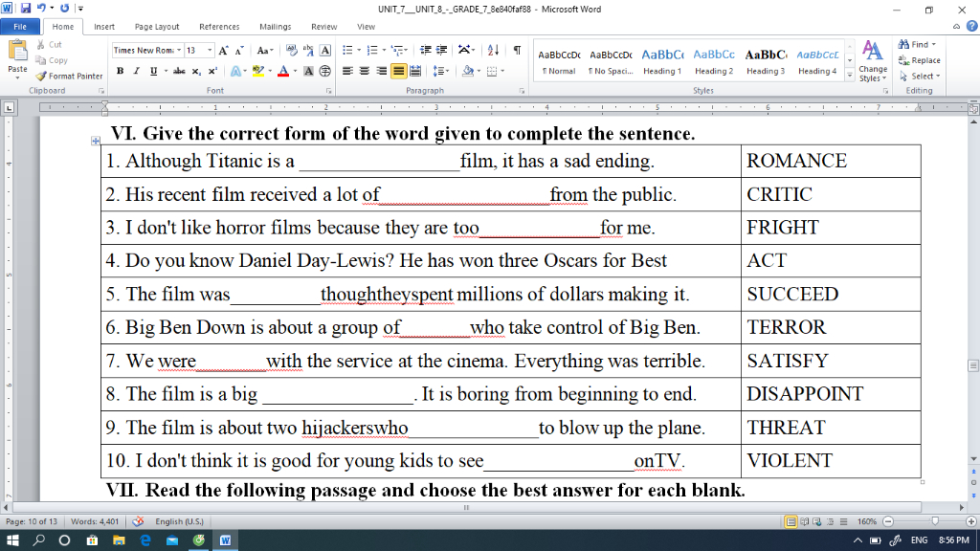Click the proofing errors icon in status bar
The image size is (980, 551).
tap(138, 521)
